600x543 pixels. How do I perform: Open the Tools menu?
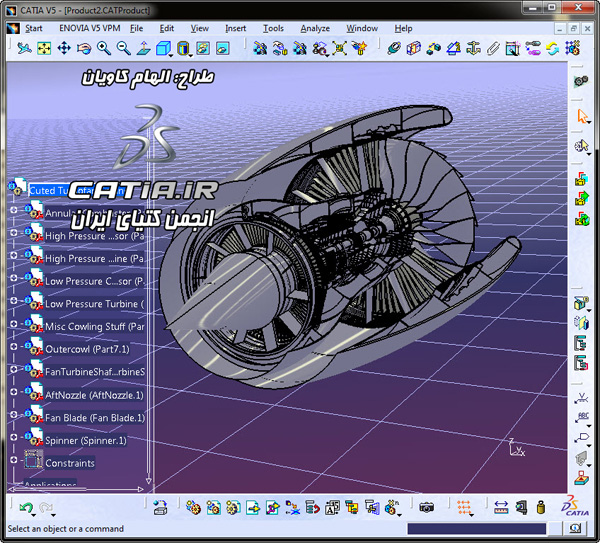(273, 28)
